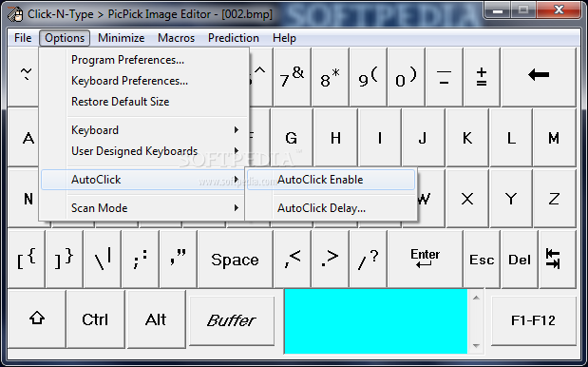Click the buffer scrollbar up arrow
The height and width of the screenshot is (367, 588).
click(x=476, y=298)
